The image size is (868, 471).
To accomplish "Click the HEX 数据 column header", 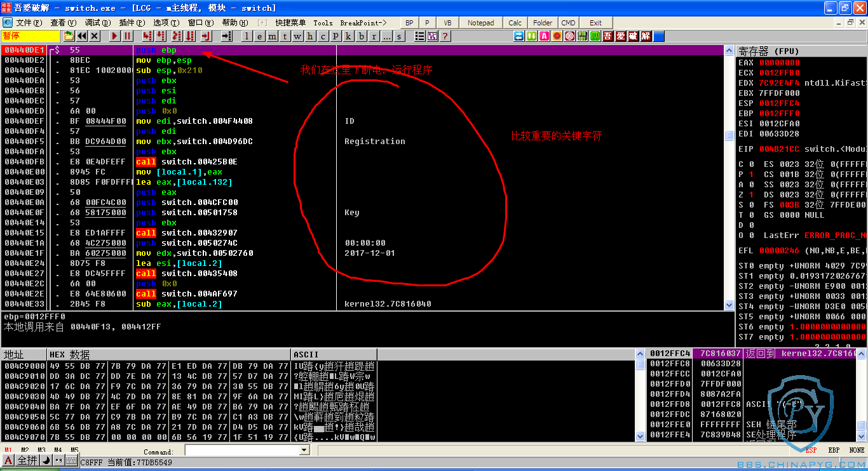I will pyautogui.click(x=169, y=354).
